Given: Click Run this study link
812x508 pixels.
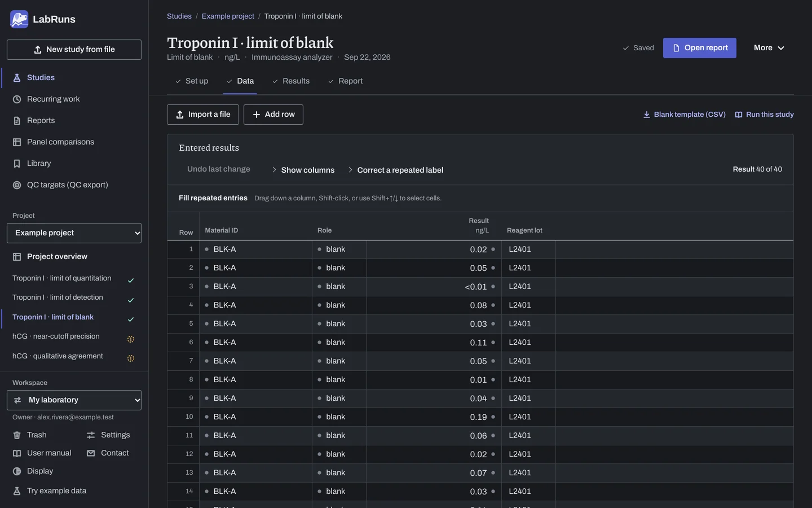Looking at the screenshot, I should pyautogui.click(x=764, y=115).
